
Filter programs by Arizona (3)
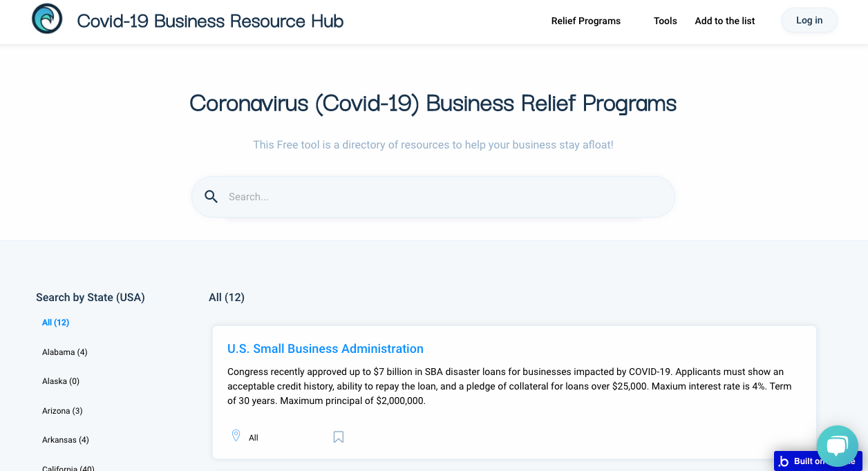pos(62,411)
